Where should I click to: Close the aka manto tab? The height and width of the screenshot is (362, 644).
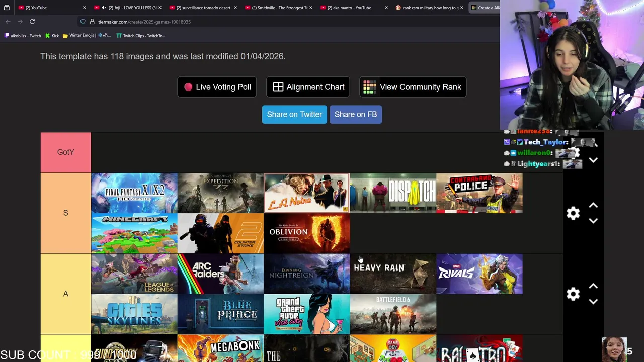(386, 8)
